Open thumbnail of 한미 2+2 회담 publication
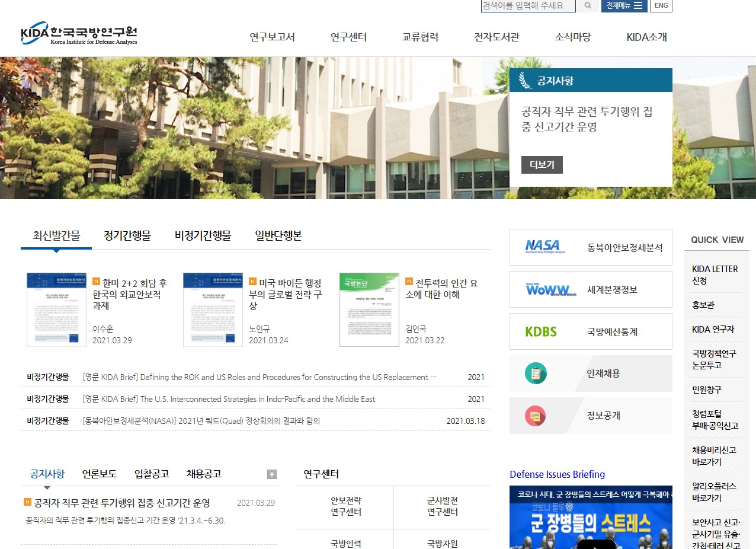The height and width of the screenshot is (549, 756). click(x=56, y=309)
